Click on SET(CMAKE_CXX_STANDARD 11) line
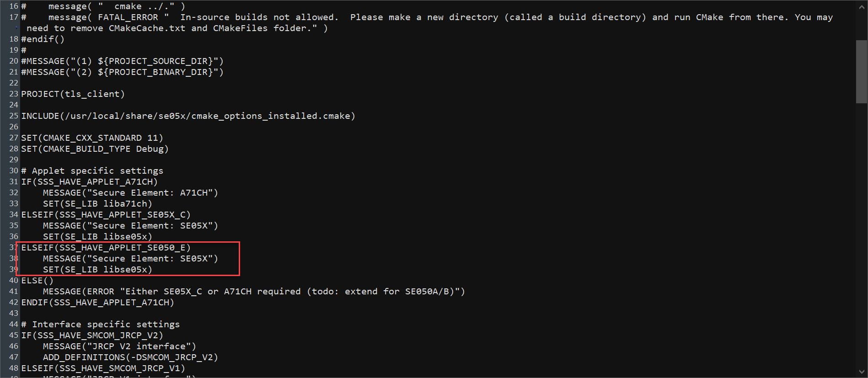This screenshot has width=868, height=378. click(x=92, y=138)
